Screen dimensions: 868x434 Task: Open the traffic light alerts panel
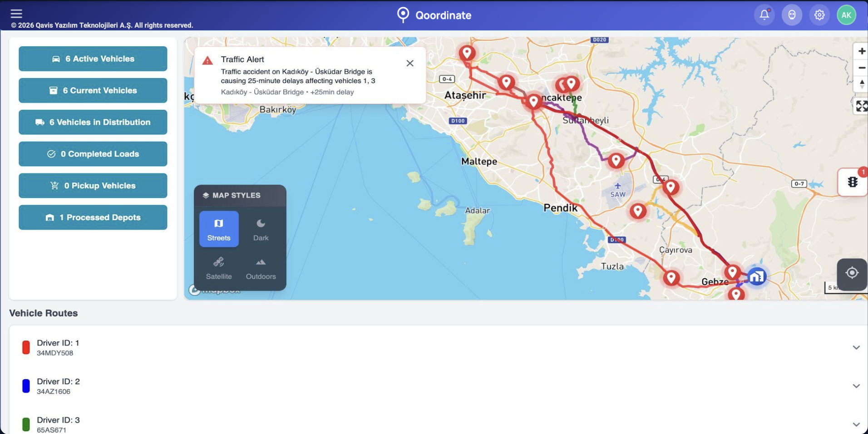(x=853, y=182)
